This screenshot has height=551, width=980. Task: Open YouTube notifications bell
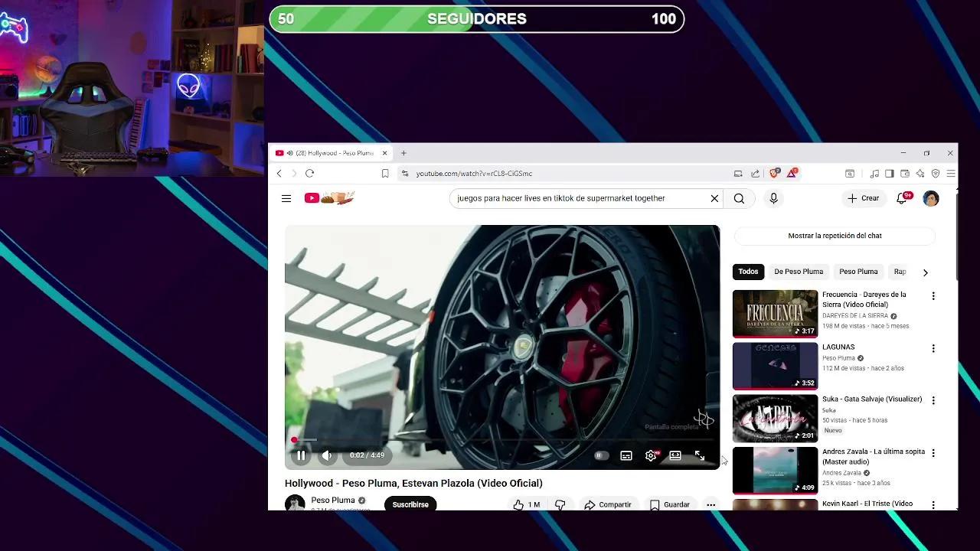902,198
